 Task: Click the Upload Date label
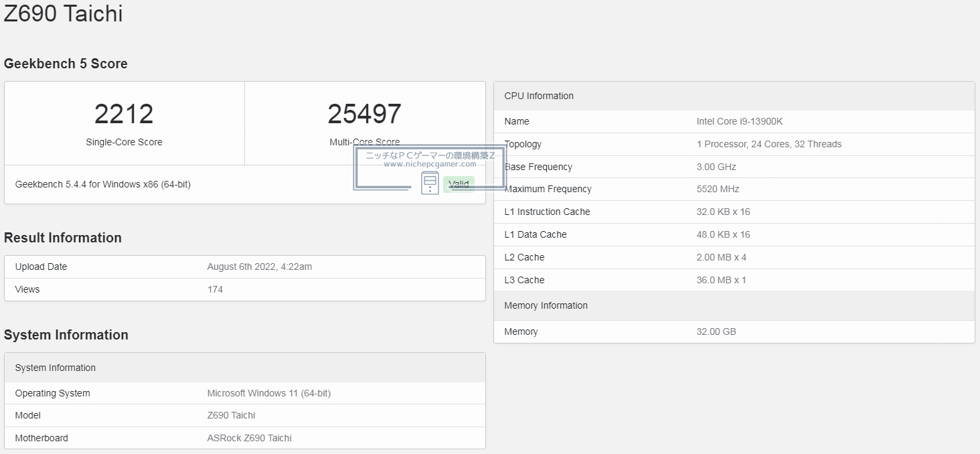click(x=41, y=267)
